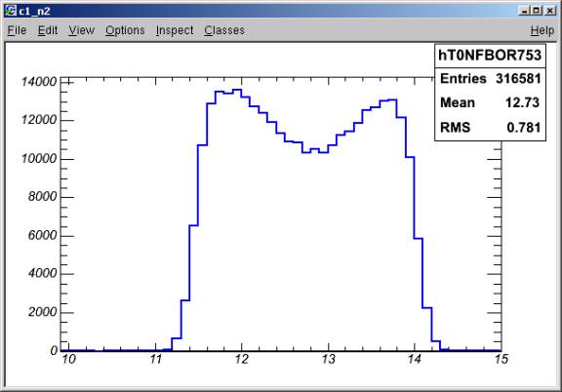Open the Classes menu

click(x=224, y=30)
